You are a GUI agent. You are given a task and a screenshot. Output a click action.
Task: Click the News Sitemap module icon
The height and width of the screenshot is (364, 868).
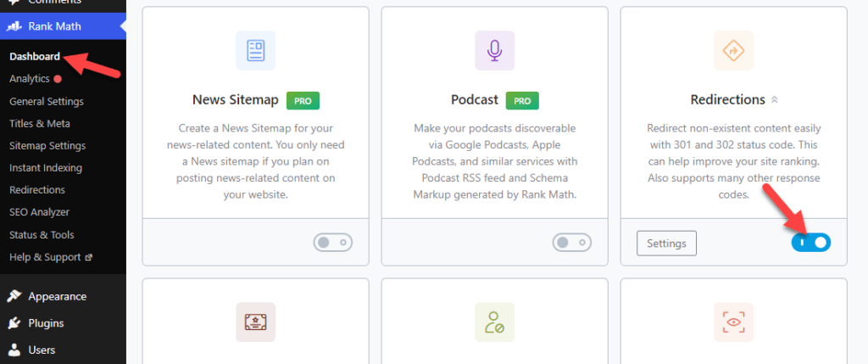pos(255,50)
